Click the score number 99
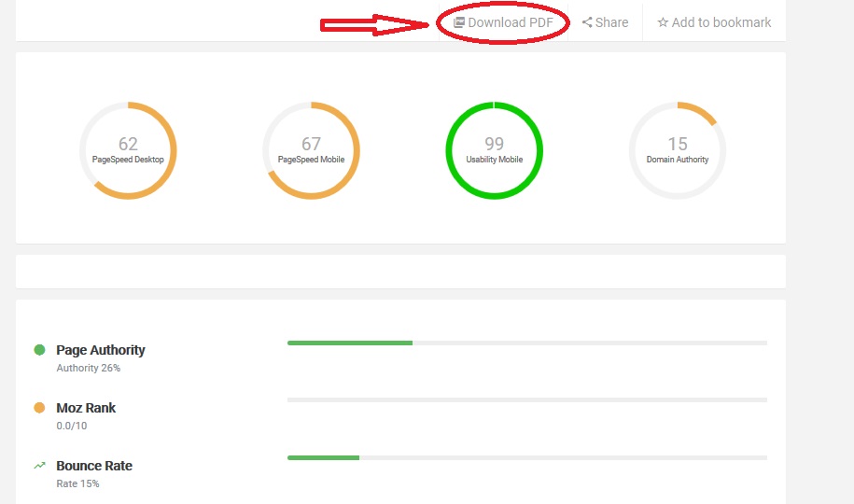Image resolution: width=854 pixels, height=504 pixels. (x=494, y=144)
